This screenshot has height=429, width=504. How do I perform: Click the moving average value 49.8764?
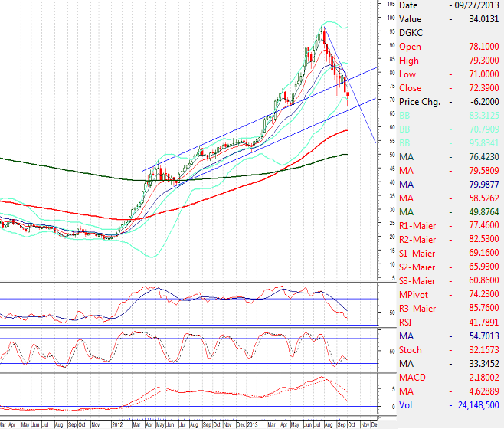481,212
